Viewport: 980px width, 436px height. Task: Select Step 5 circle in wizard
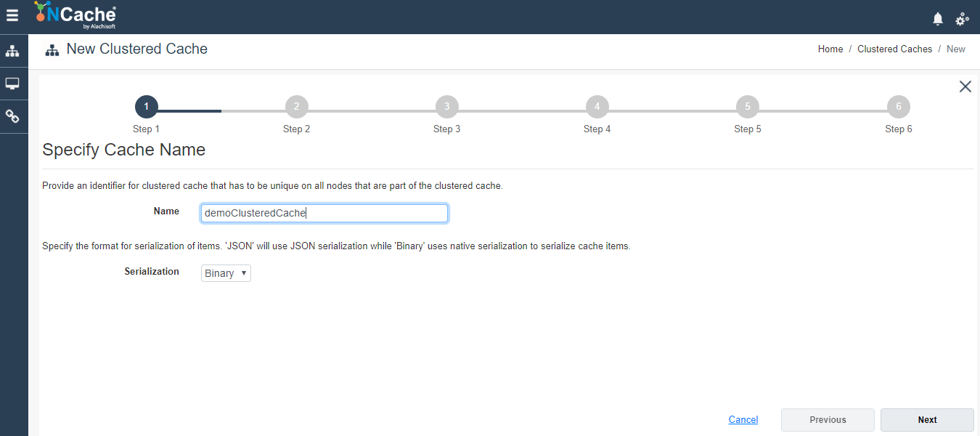click(747, 107)
